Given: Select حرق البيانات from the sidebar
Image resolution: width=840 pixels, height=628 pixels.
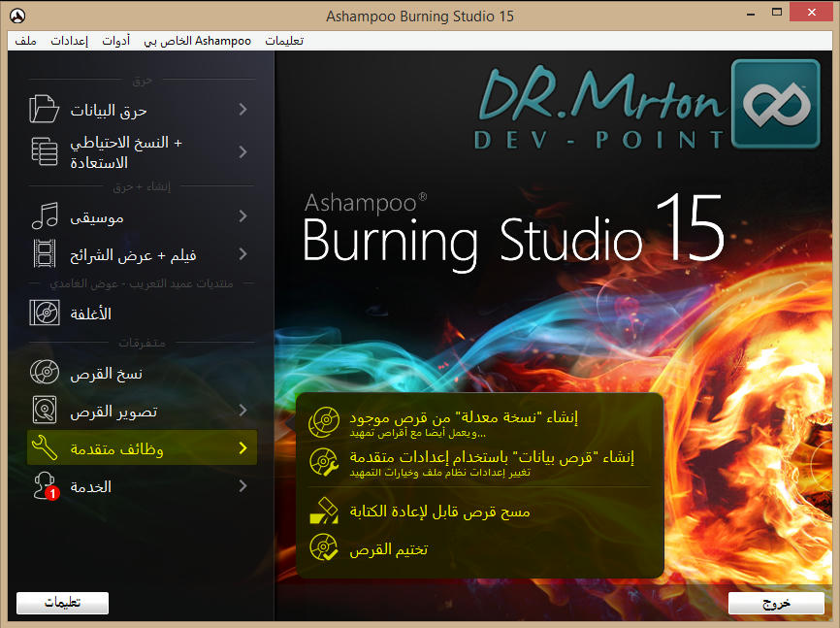Looking at the screenshot, I should pos(142,110).
